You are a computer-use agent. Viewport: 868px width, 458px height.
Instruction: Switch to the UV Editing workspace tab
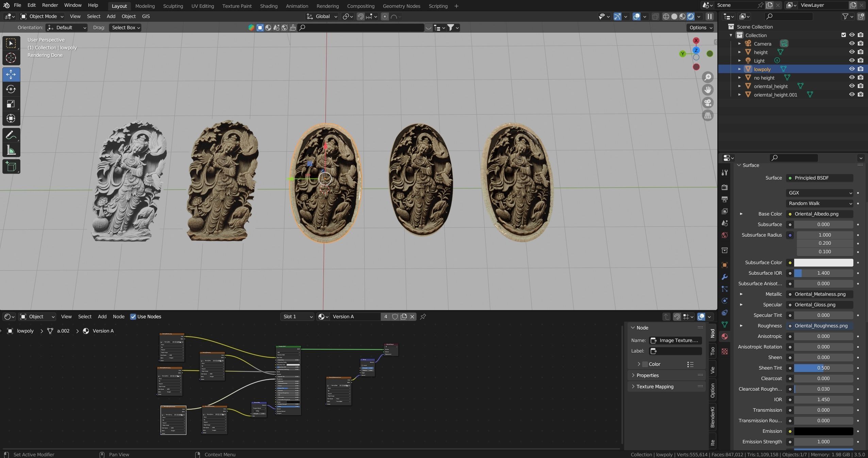(202, 6)
